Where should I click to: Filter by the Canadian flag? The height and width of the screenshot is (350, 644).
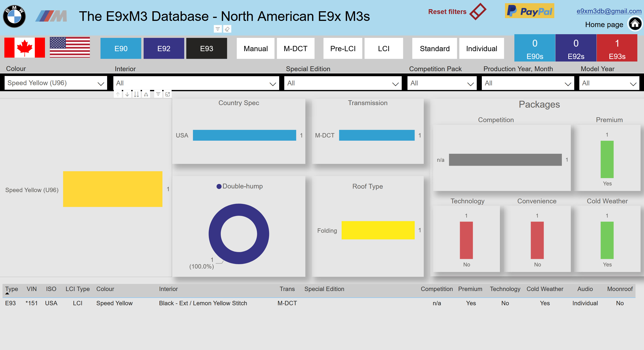pyautogui.click(x=25, y=48)
